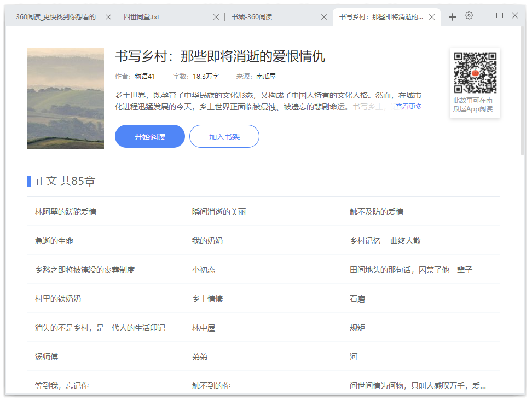Click the 加入书架 button
This screenshot has height=400, width=532.
[x=224, y=136]
